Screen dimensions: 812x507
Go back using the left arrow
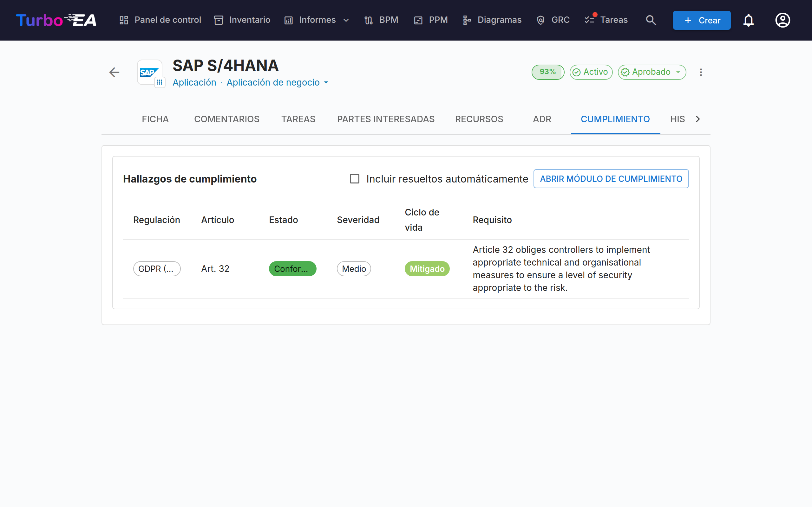pyautogui.click(x=115, y=72)
